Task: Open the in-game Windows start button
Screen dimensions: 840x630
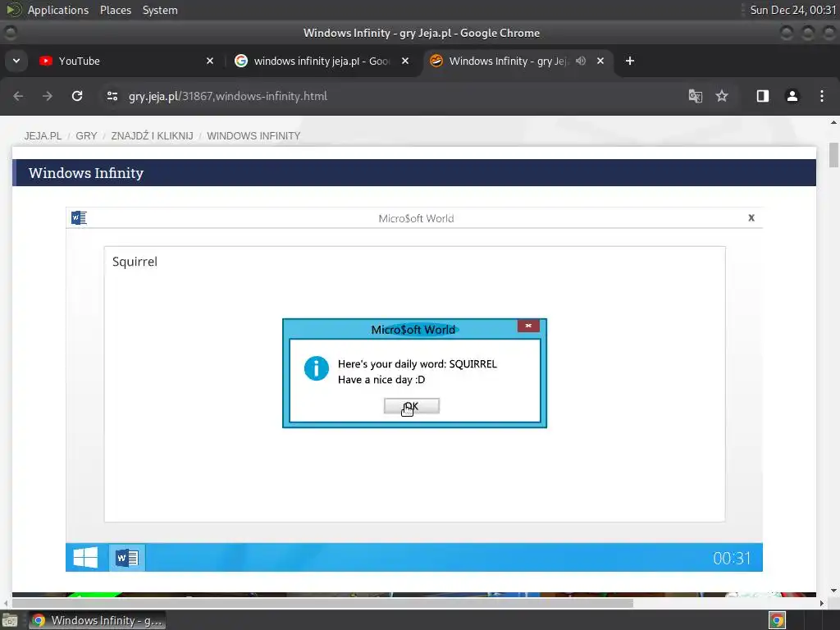Action: coord(85,558)
